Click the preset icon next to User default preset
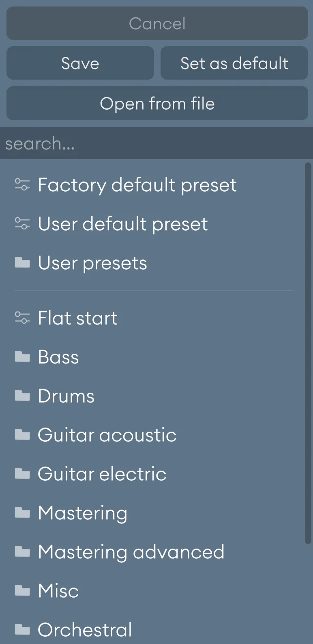This screenshot has width=313, height=644. 23,224
